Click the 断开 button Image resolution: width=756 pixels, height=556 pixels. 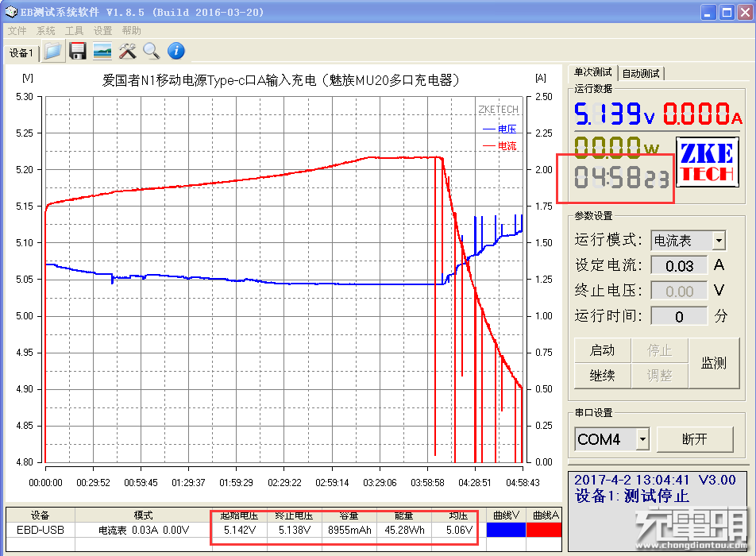pos(694,439)
